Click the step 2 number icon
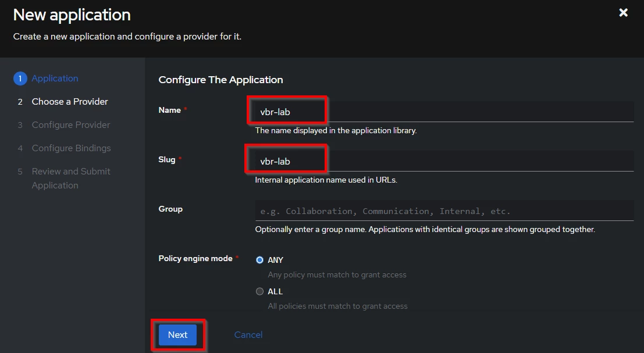 click(20, 102)
